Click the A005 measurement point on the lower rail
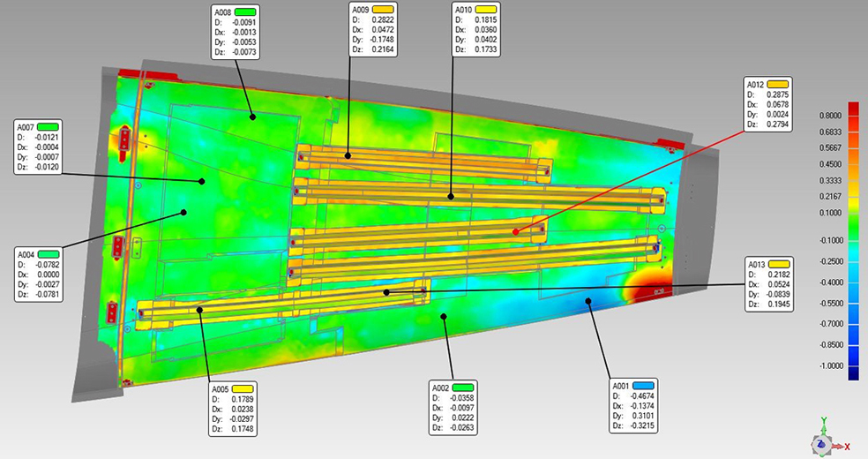The width and height of the screenshot is (868, 459). 199,309
